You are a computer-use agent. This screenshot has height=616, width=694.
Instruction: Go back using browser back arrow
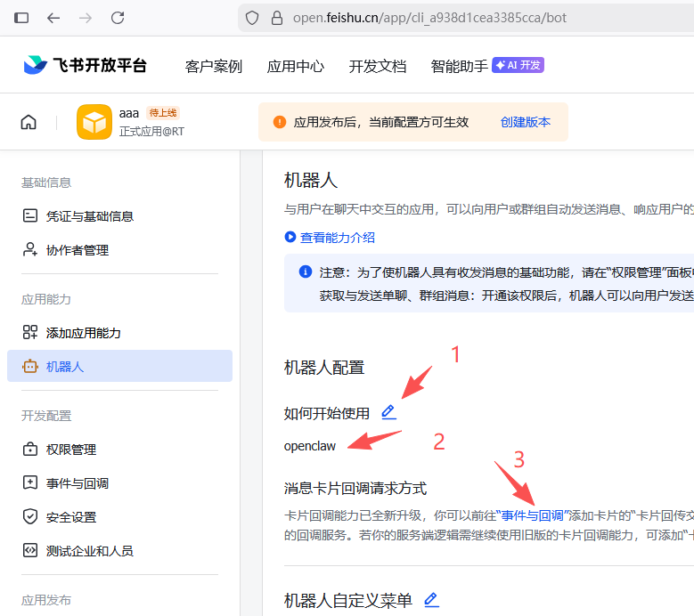53,18
